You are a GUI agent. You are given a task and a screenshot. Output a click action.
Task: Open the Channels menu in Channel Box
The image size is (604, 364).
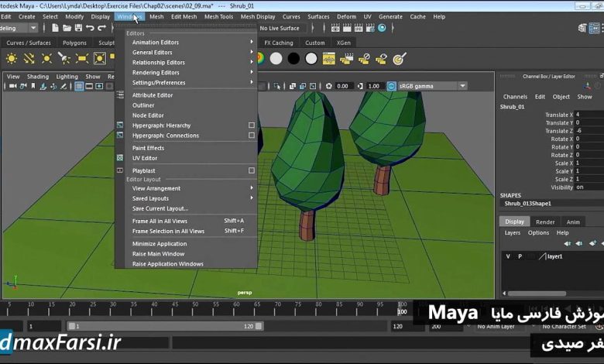(x=515, y=97)
